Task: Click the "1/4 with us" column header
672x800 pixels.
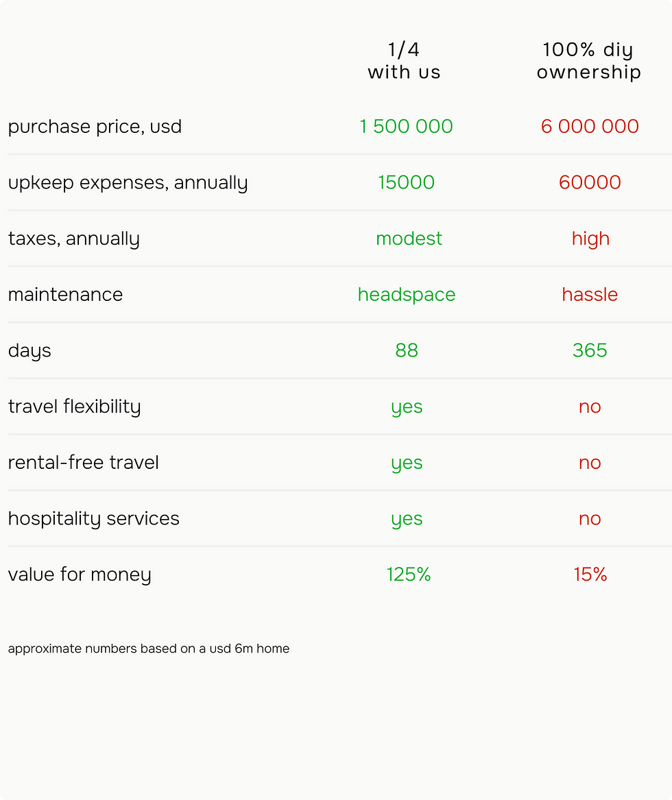Action: coord(404,61)
